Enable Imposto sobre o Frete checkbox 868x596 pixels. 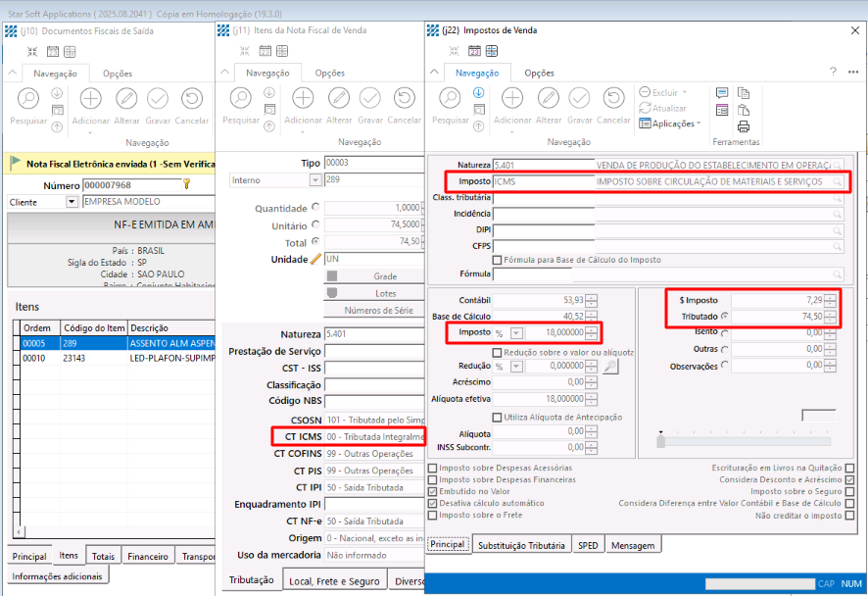coord(433,515)
